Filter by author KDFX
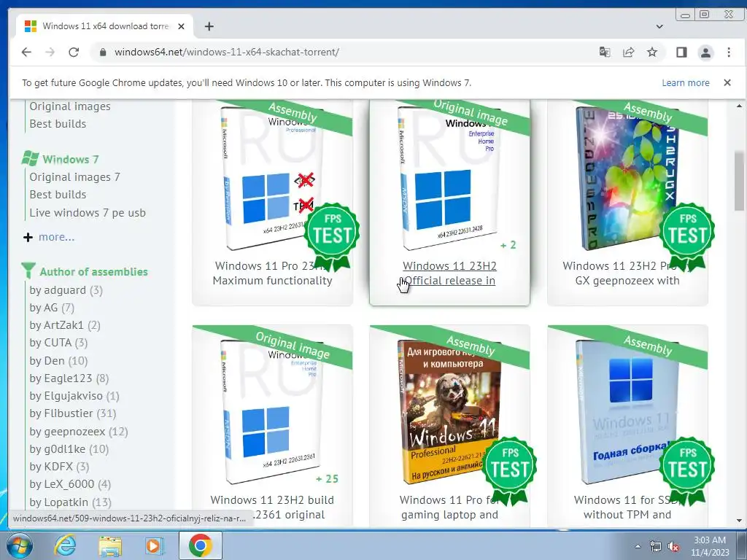 [x=59, y=467]
